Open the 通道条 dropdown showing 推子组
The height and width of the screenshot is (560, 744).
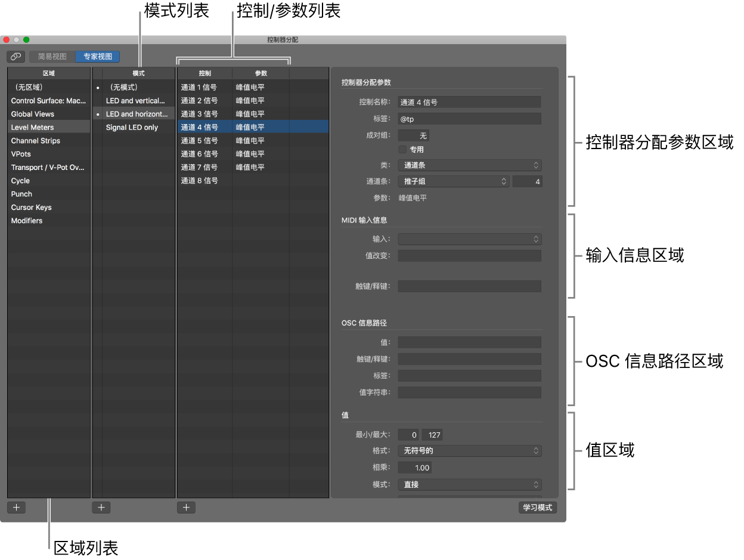click(453, 181)
